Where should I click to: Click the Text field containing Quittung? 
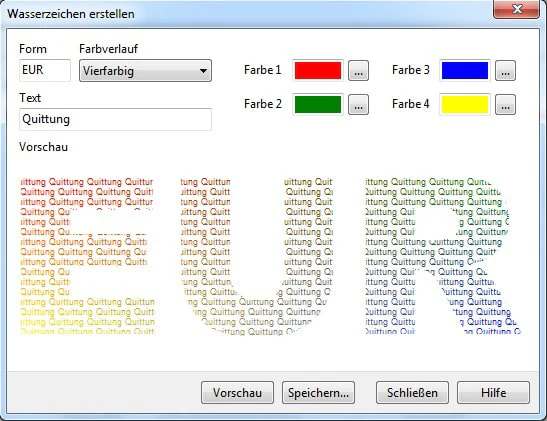tap(115, 119)
